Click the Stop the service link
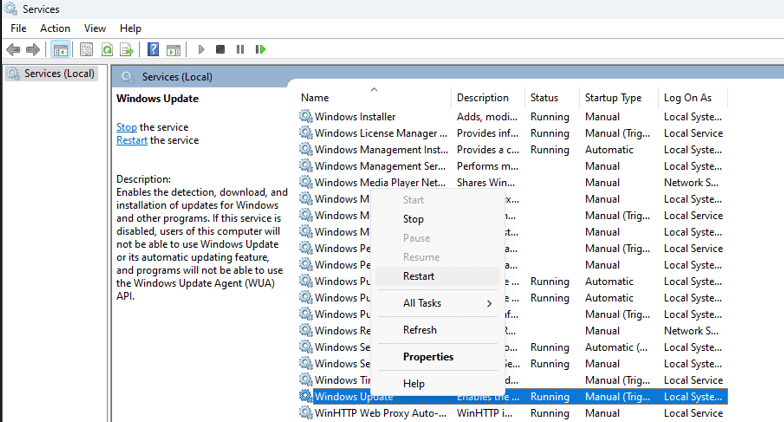 tap(126, 127)
